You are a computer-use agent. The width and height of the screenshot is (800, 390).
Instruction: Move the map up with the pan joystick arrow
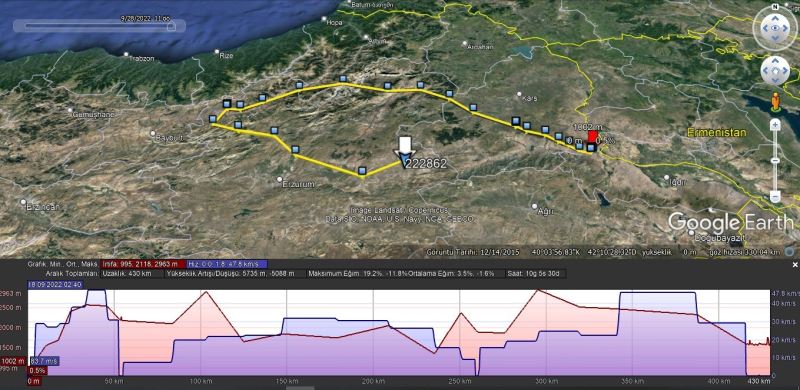(775, 61)
